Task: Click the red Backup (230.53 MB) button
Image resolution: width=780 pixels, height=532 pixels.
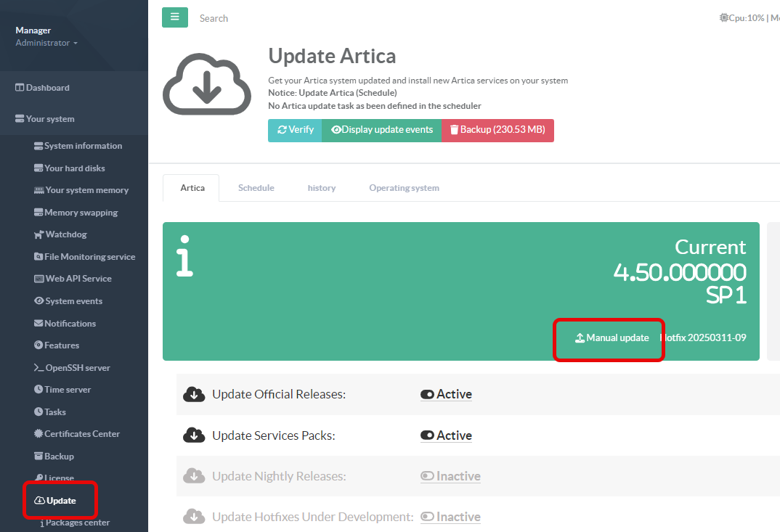Action: pos(497,130)
